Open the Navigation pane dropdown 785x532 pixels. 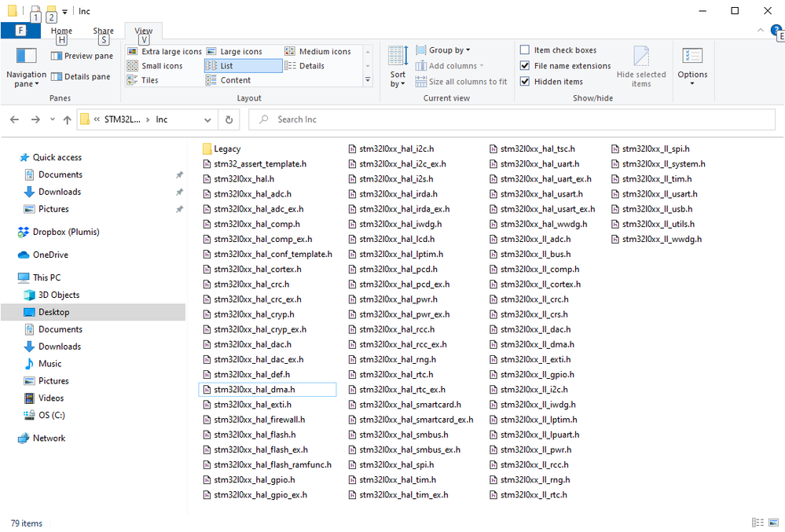[x=26, y=68]
